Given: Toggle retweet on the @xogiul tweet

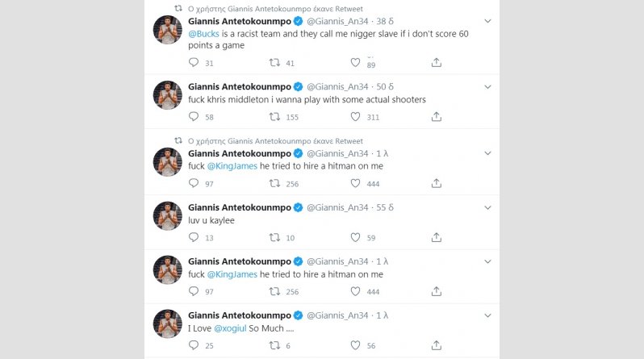Looking at the screenshot, I should [x=274, y=345].
